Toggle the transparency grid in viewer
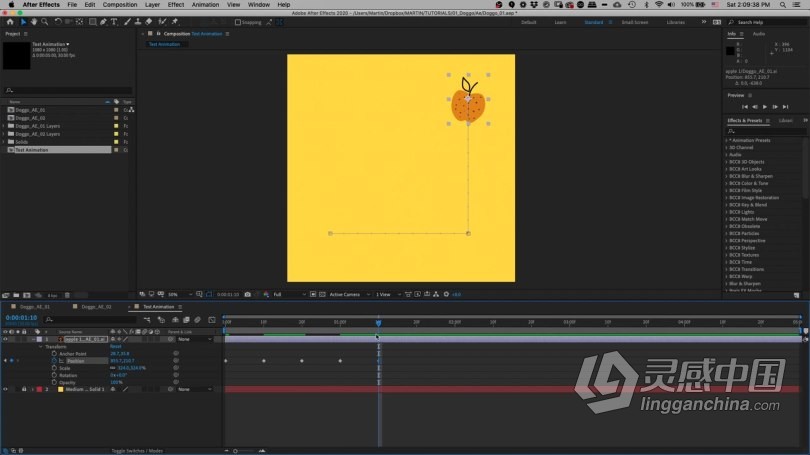Viewport: 810px width, 455px height. click(x=322, y=294)
